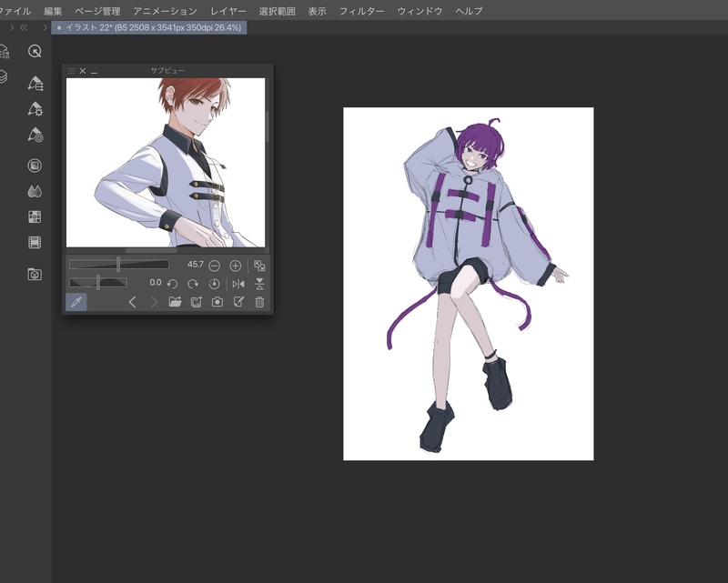The height and width of the screenshot is (583, 728).
Task: Show next image in Sub View
Action: click(x=154, y=302)
